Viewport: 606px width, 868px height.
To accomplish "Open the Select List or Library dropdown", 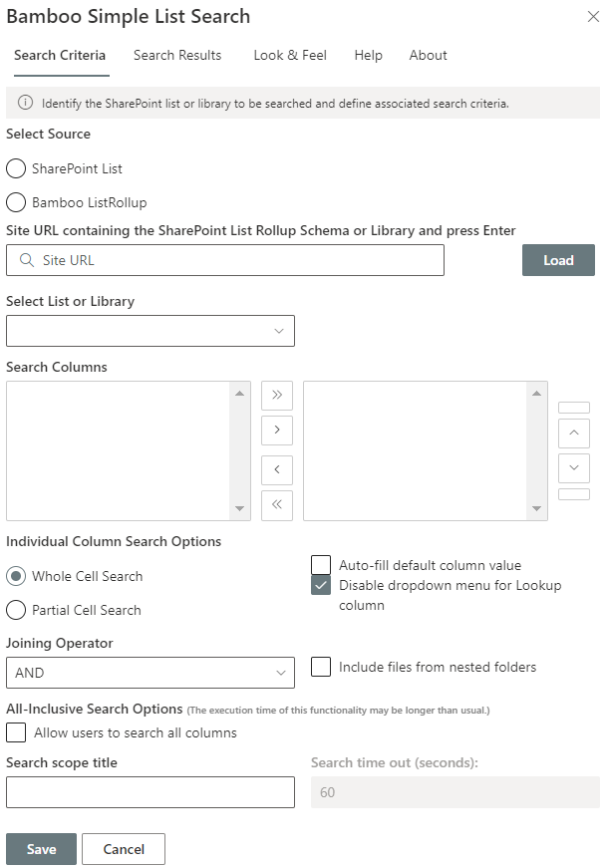I will point(151,331).
